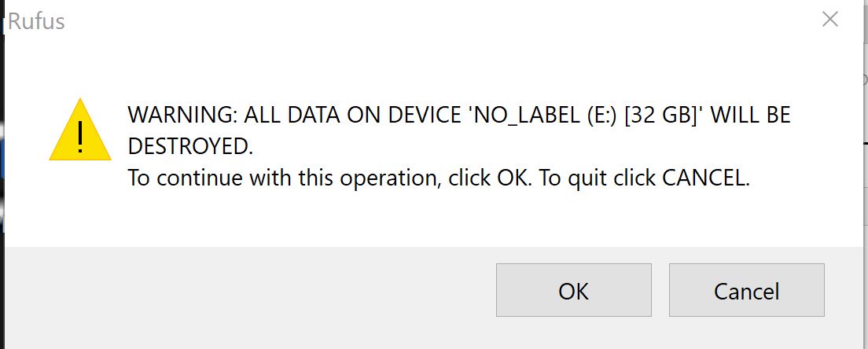Click the uppercase "CANCEL" word in the sentence
Viewport: 868px width, 349px height.
click(x=702, y=178)
